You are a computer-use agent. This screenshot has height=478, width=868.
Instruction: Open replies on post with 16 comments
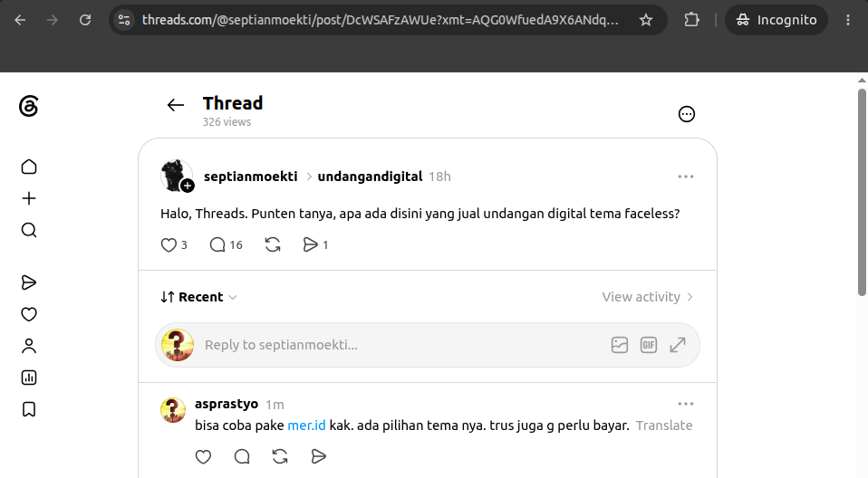click(226, 245)
